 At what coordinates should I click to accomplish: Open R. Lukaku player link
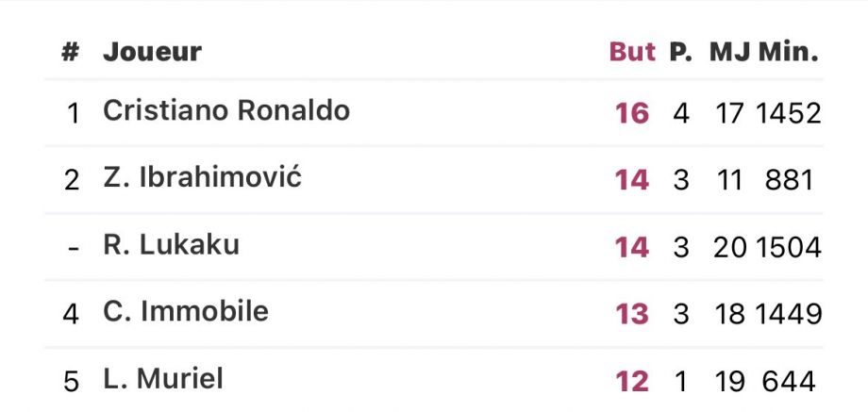click(x=172, y=245)
